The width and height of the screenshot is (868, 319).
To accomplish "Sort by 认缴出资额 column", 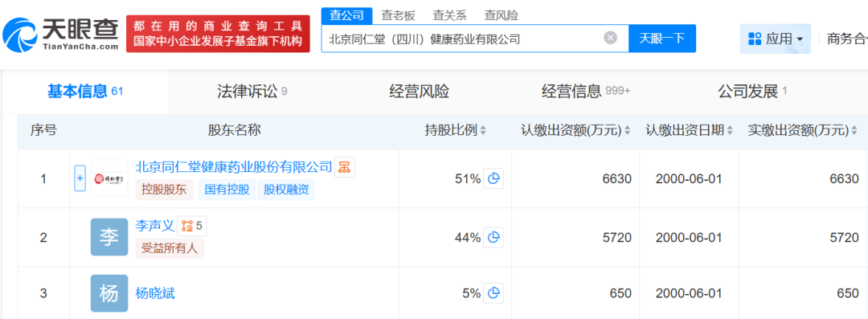I will click(x=575, y=131).
